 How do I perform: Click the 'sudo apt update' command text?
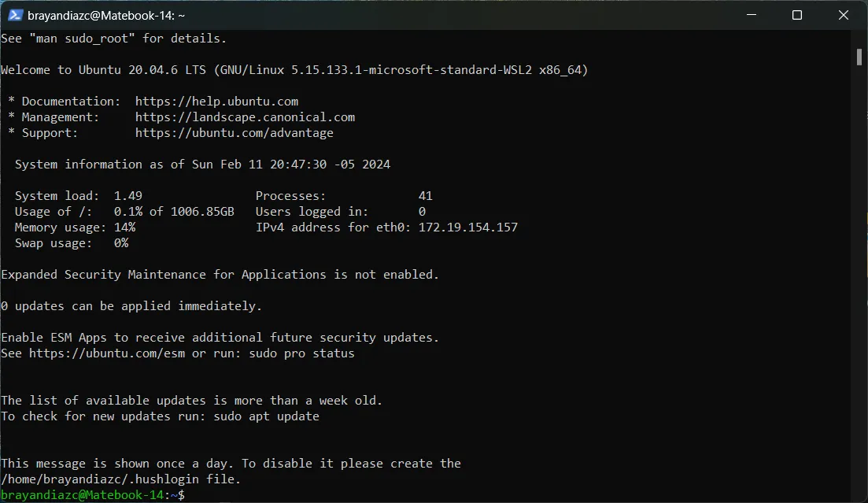click(266, 416)
